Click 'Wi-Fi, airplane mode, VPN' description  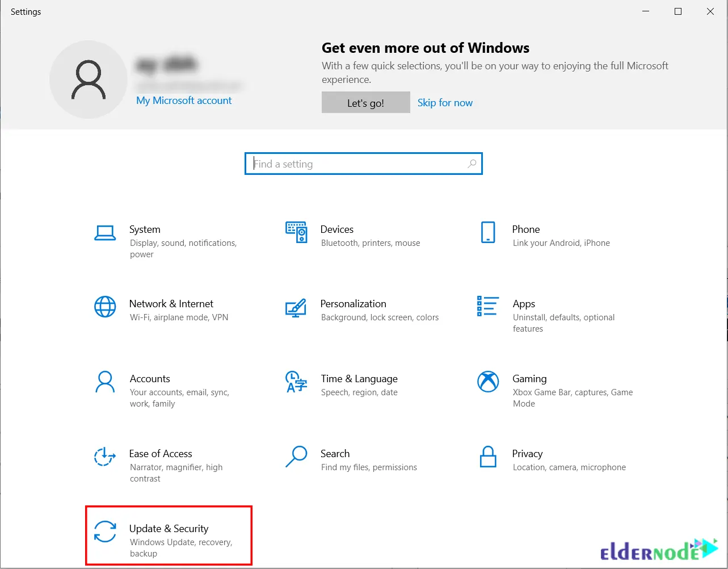tap(179, 317)
